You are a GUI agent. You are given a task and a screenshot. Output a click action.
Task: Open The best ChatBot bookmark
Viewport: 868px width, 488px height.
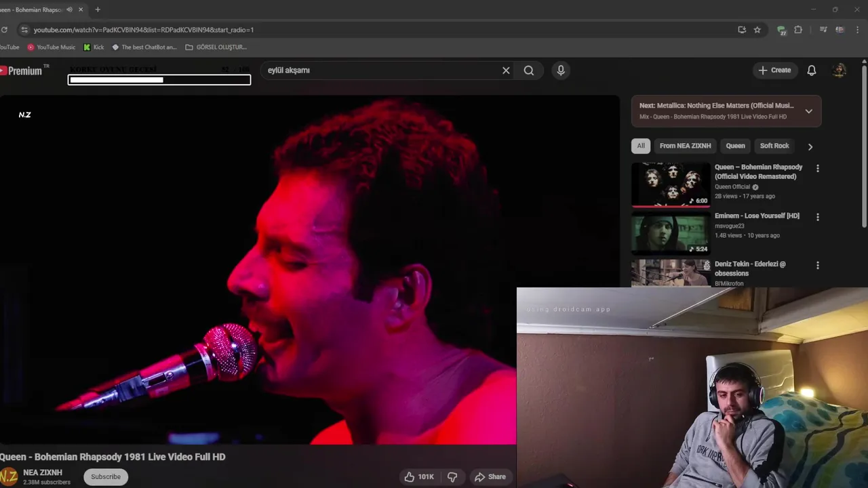[x=144, y=47]
